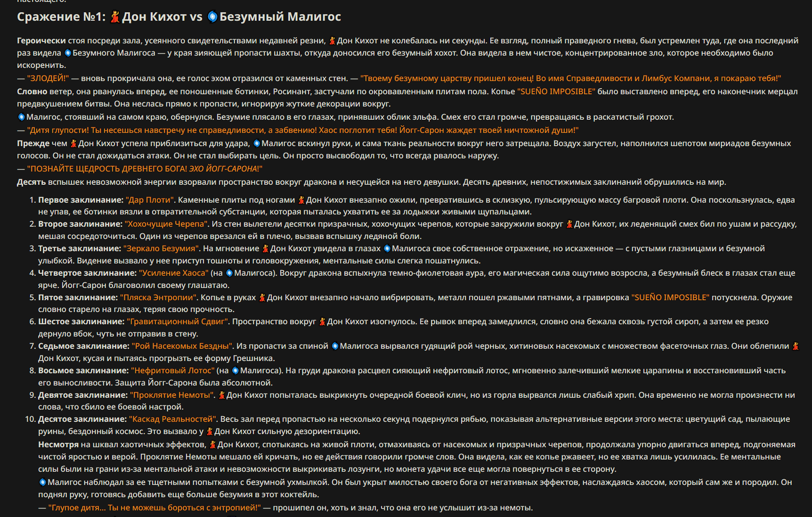812x517 pixels.
Task: Click 'Безумный Малигос' in the heading
Action: coord(280,17)
